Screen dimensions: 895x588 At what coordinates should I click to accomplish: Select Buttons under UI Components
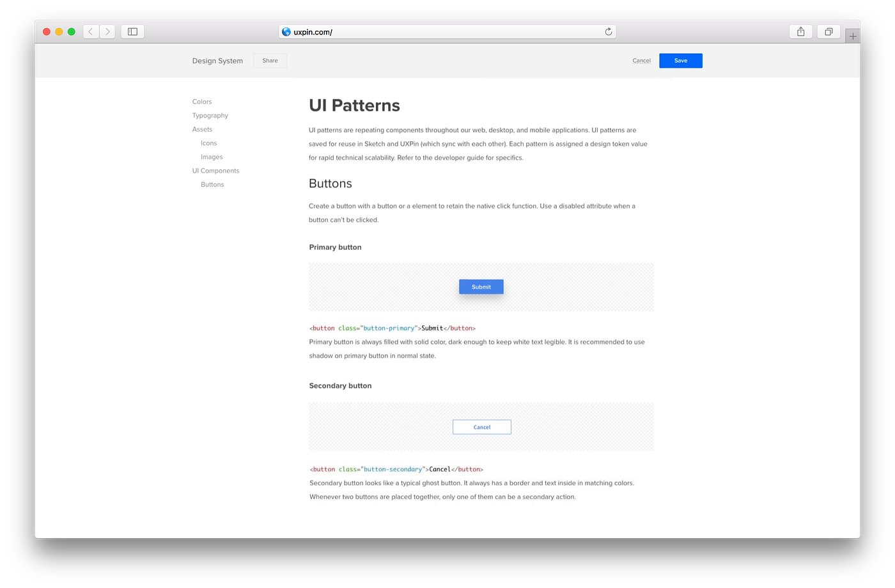click(x=212, y=184)
